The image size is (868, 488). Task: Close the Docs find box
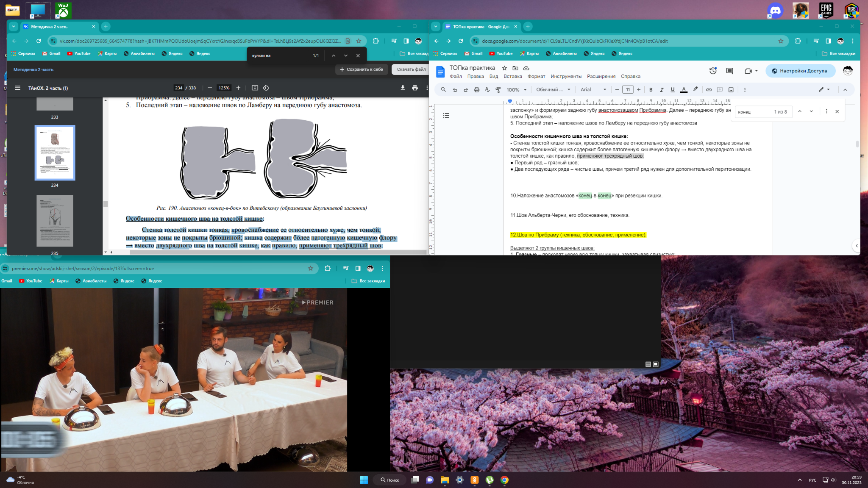click(x=837, y=111)
